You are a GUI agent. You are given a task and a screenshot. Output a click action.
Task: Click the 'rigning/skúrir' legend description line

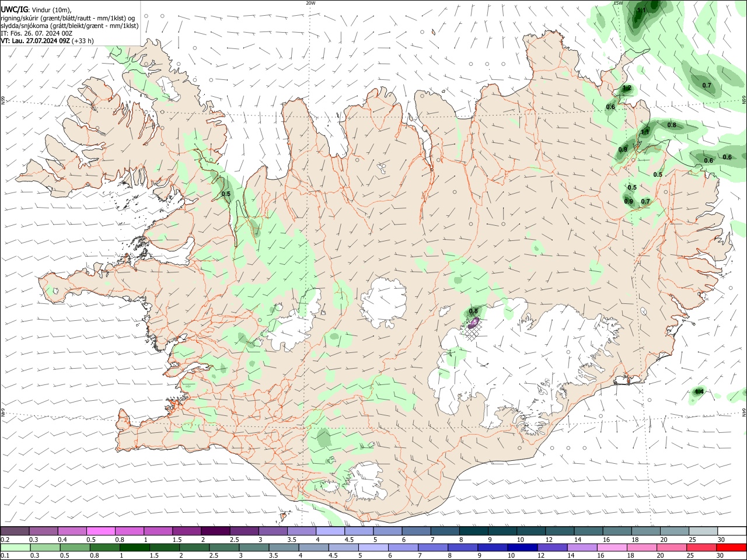click(68, 18)
